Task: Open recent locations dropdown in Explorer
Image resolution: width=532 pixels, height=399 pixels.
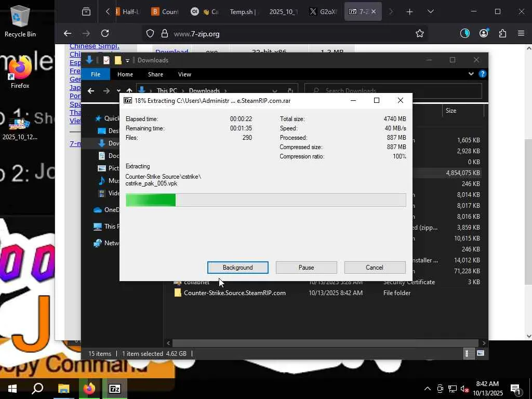Action: point(118,90)
